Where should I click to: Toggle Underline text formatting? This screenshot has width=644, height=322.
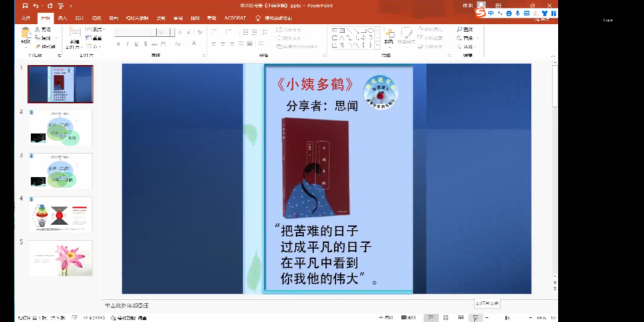[136, 44]
